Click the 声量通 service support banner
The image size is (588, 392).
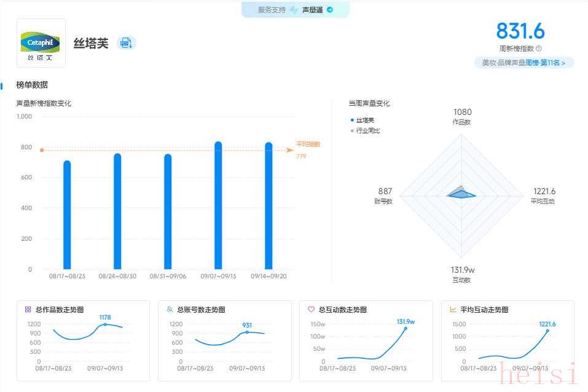[x=296, y=10]
